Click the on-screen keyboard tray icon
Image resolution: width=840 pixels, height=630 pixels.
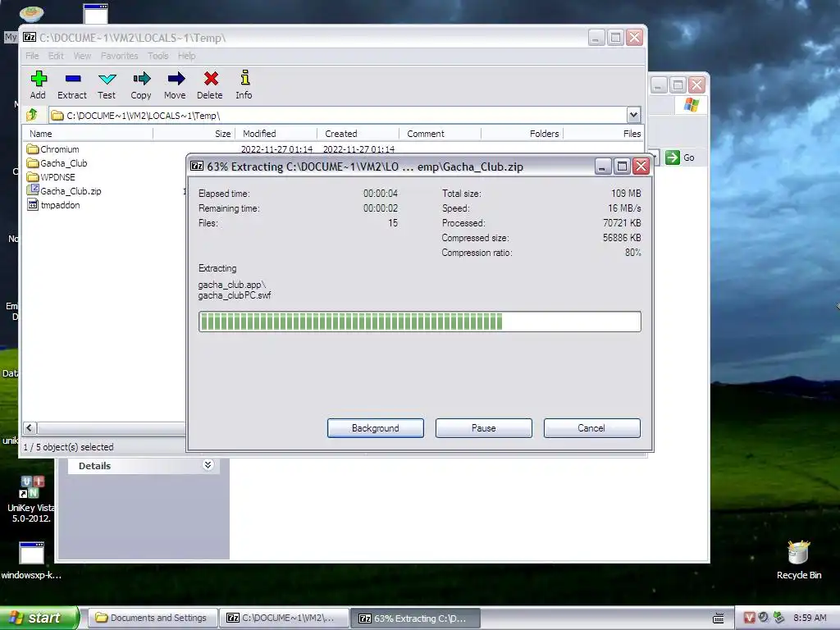point(719,619)
